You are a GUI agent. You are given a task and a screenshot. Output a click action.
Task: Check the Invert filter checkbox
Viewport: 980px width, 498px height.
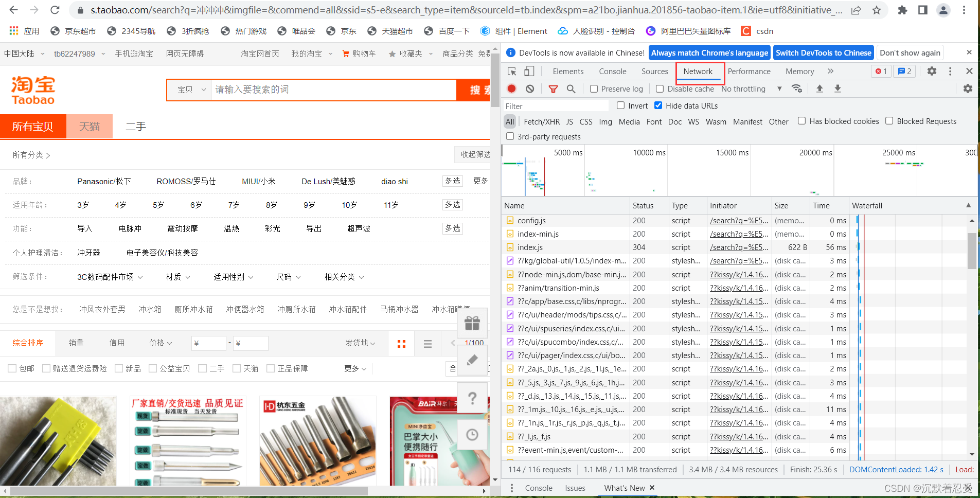pyautogui.click(x=621, y=105)
